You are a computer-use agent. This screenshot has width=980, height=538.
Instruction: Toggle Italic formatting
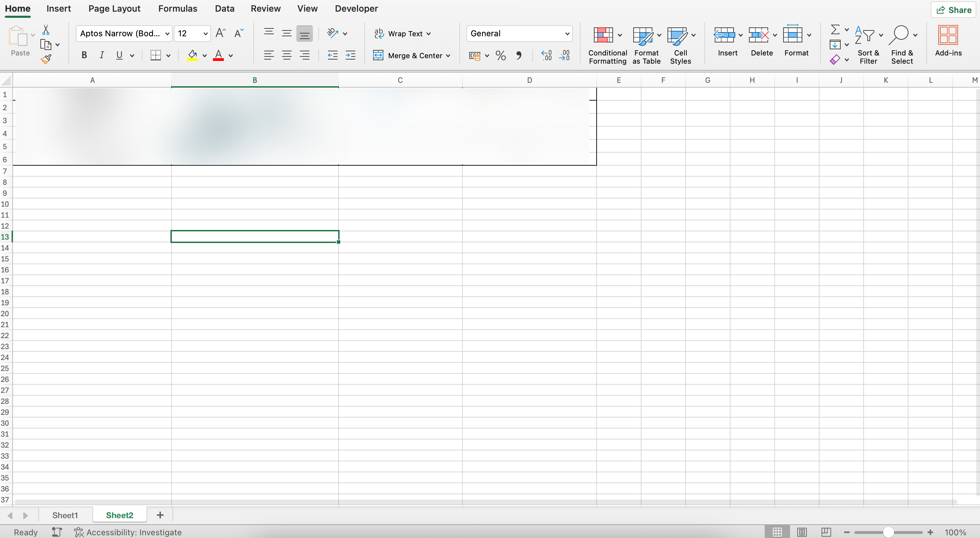point(102,55)
